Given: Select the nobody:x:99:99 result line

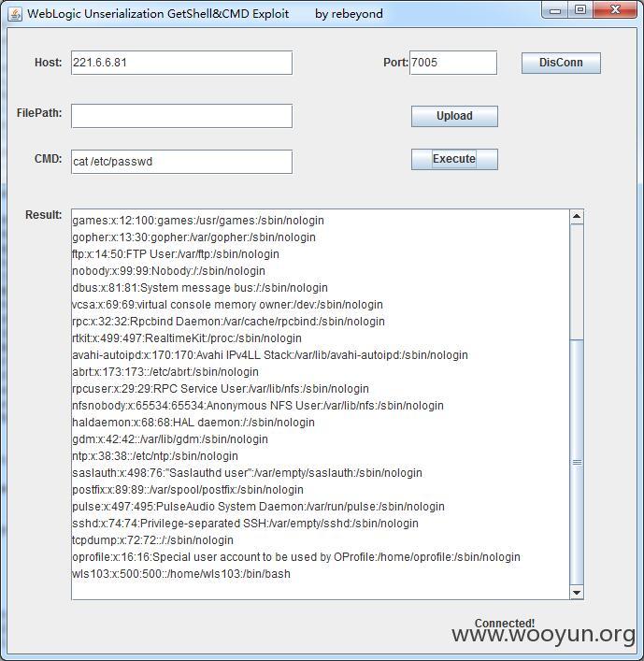Looking at the screenshot, I should point(168,271).
